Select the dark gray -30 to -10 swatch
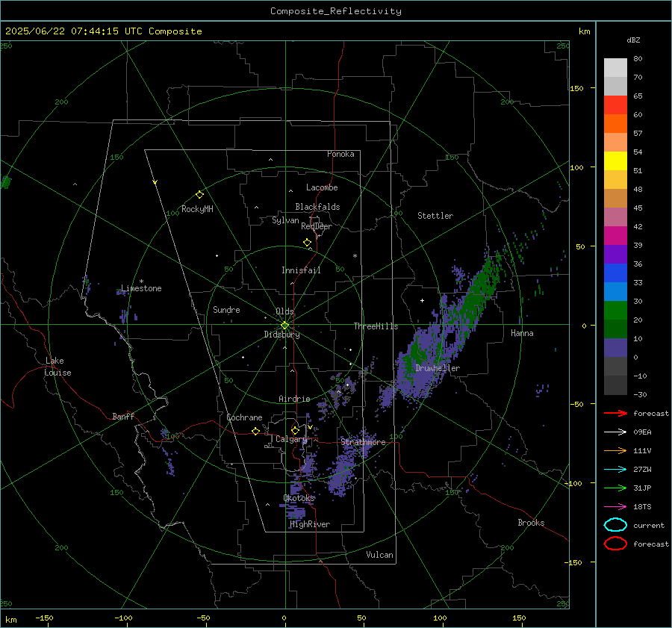Viewport: 672px width, 628px height. [x=615, y=385]
